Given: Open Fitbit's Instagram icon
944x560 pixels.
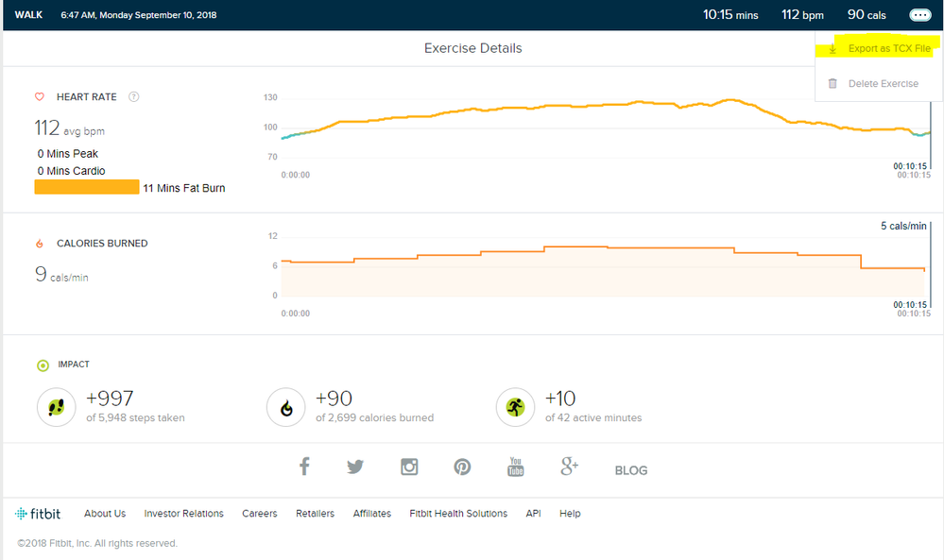Looking at the screenshot, I should pos(409,467).
